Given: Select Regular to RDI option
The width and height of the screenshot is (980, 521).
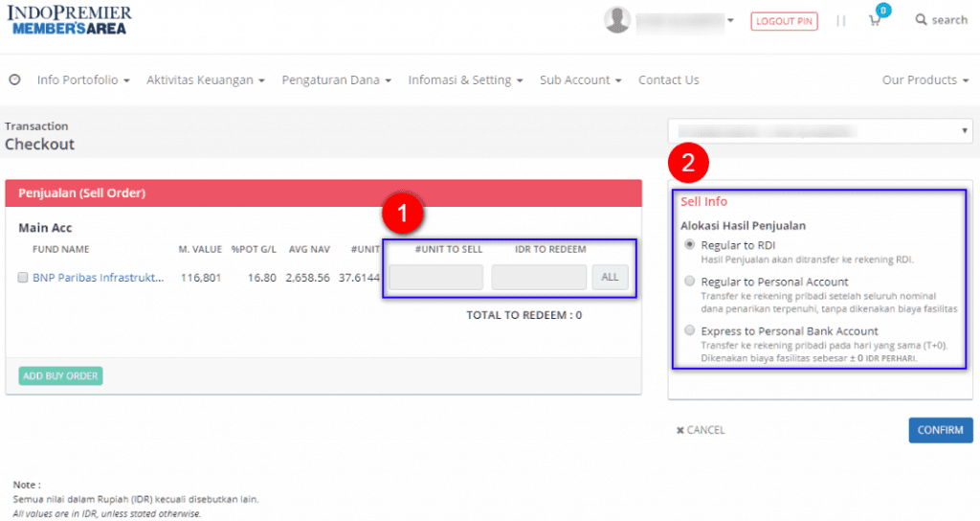Looking at the screenshot, I should (x=689, y=244).
